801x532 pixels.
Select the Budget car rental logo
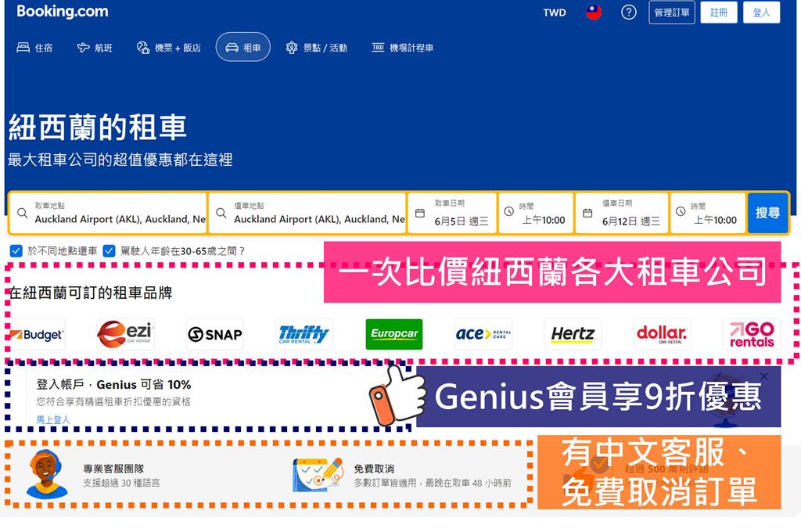[37, 335]
